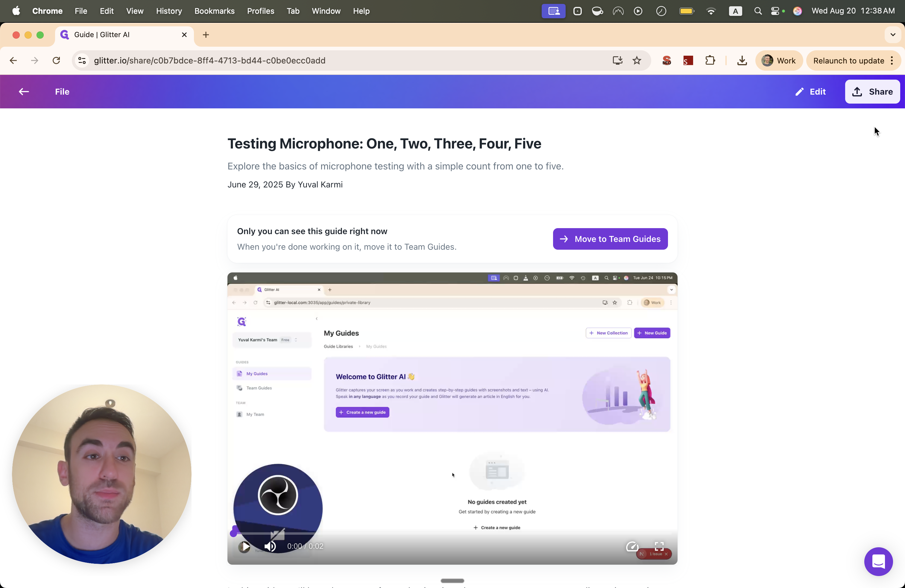Click the Edit button
Image resolution: width=905 pixels, height=588 pixels.
(810, 92)
